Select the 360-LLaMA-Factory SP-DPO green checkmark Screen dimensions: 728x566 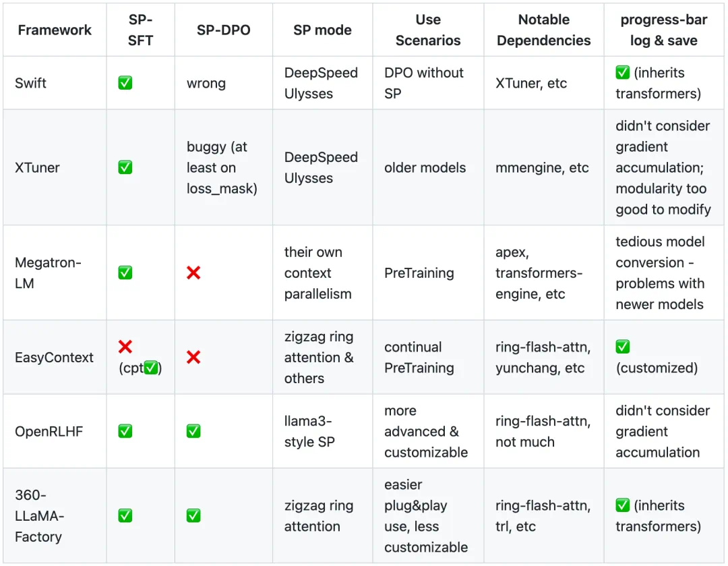(x=193, y=515)
